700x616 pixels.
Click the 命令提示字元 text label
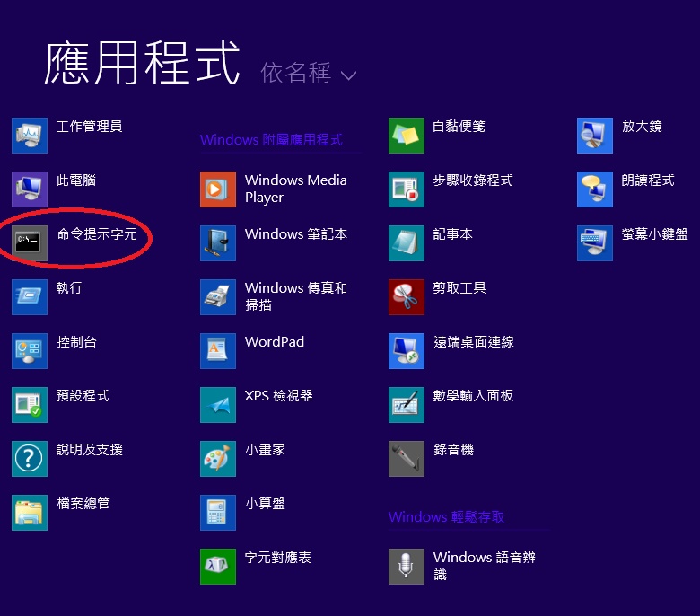tap(96, 234)
